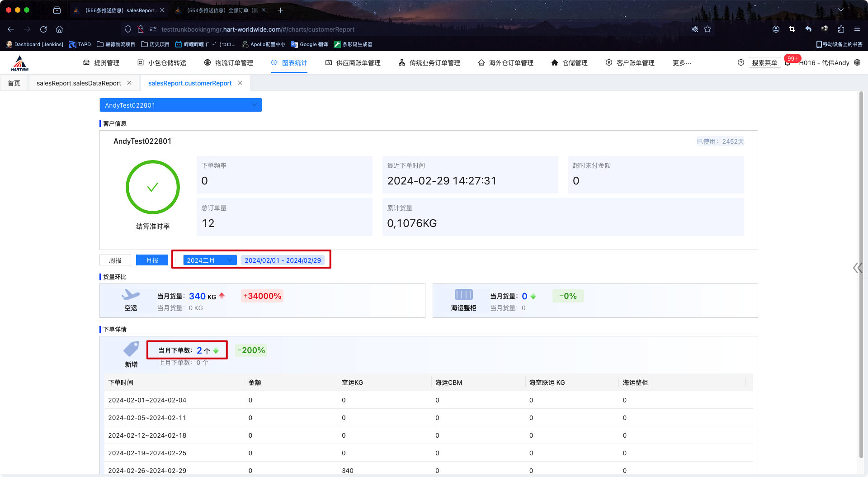
Task: Close the salesReport.customerReport tab
Action: tap(240, 83)
